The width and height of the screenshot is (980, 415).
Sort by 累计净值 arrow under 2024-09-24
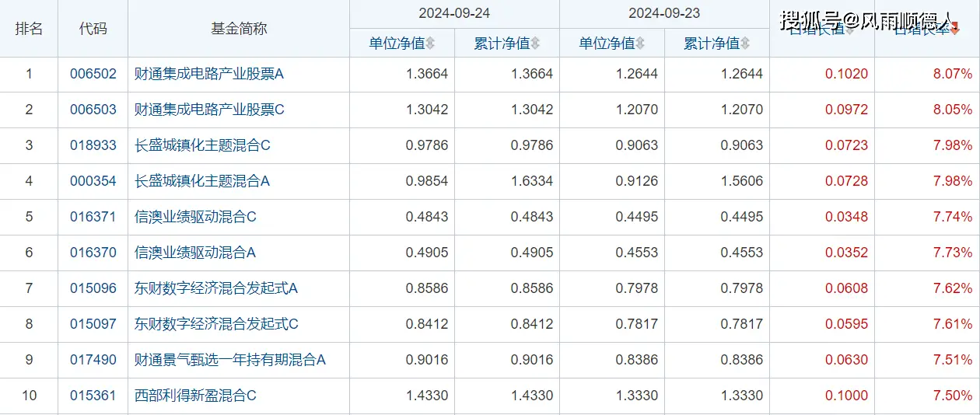tap(535, 44)
